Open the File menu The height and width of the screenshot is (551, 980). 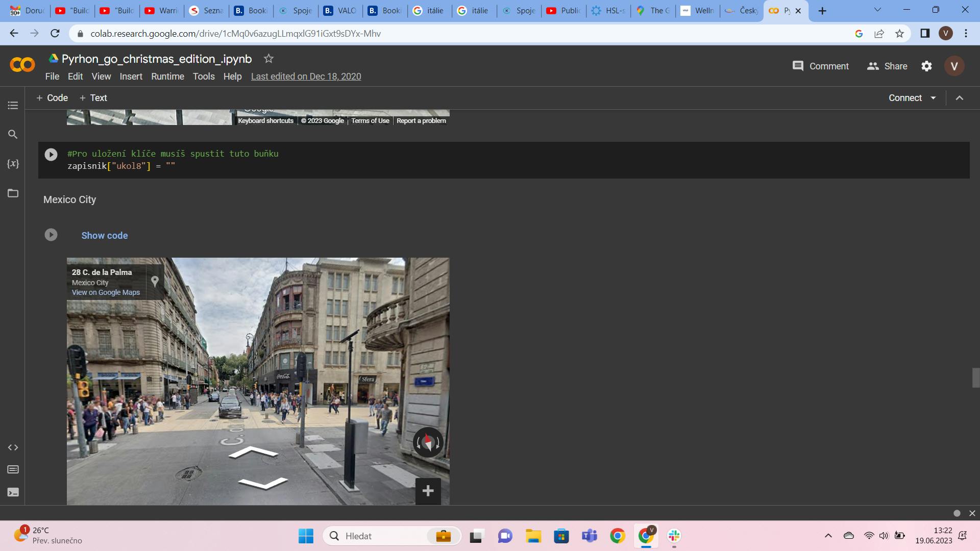pyautogui.click(x=52, y=77)
